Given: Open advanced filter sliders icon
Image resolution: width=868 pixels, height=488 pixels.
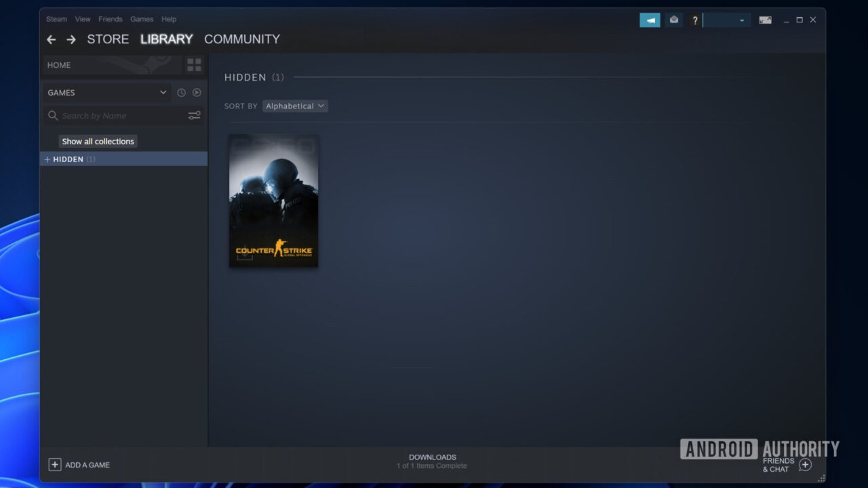Looking at the screenshot, I should pyautogui.click(x=194, y=116).
